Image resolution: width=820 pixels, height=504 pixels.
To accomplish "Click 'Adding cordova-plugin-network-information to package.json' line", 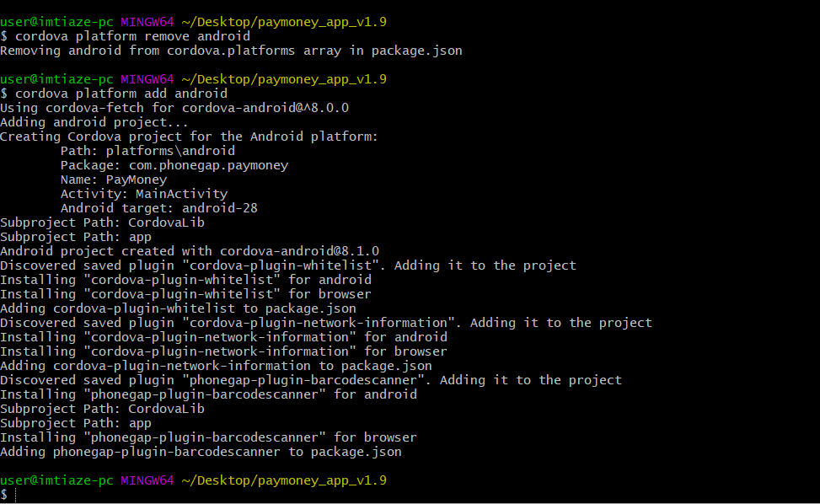I will pos(216,366).
